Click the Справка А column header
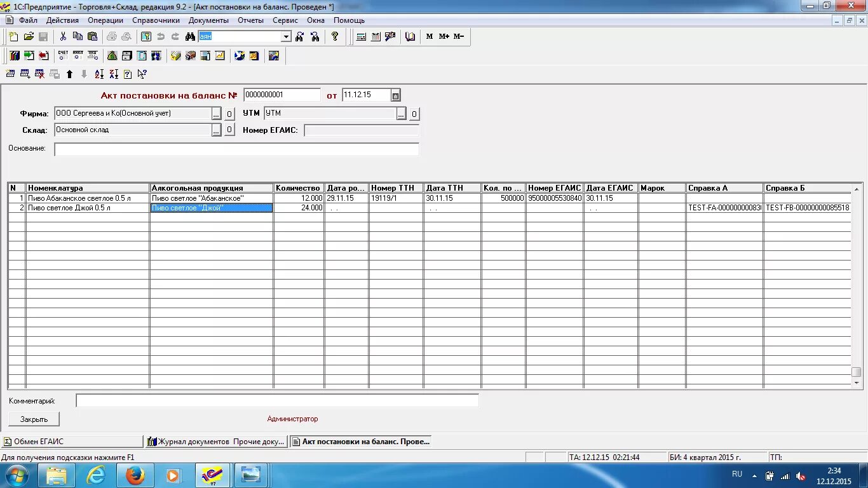 [x=724, y=188]
